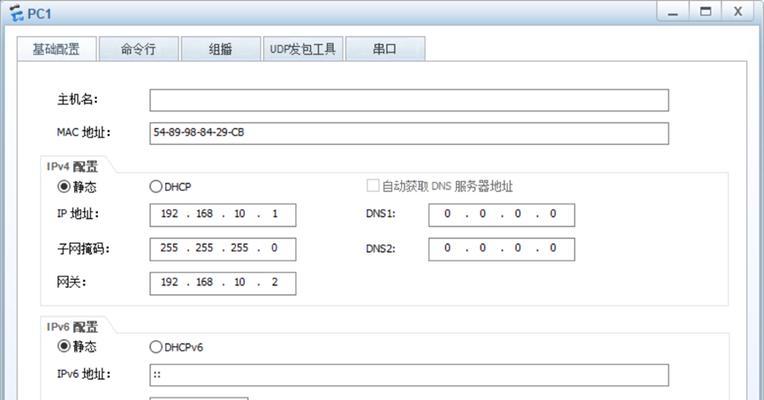Click the 主机名 input field
Screen dimensions: 764x400
coord(409,100)
